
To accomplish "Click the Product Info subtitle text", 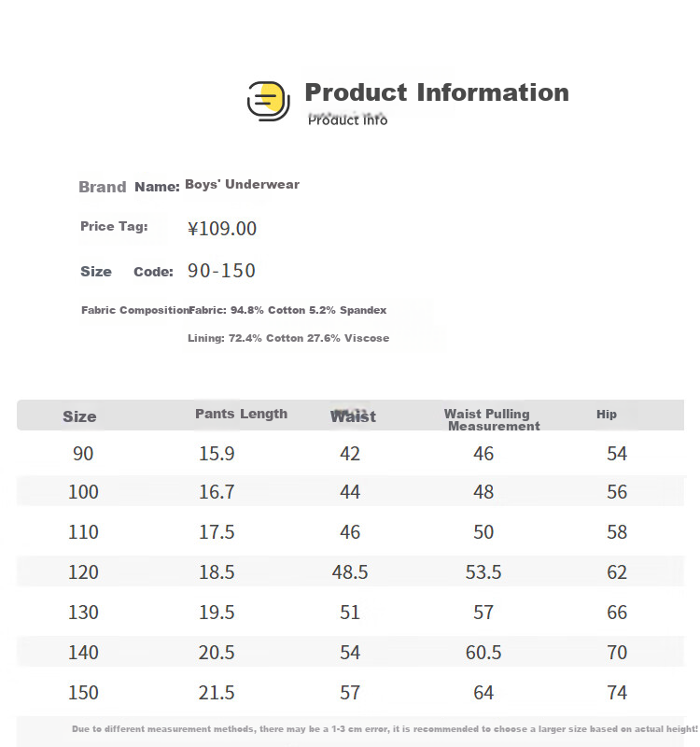I will [347, 120].
